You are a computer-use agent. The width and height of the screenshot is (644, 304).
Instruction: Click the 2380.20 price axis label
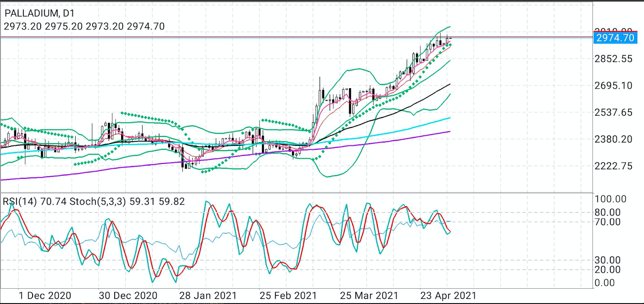click(x=613, y=139)
